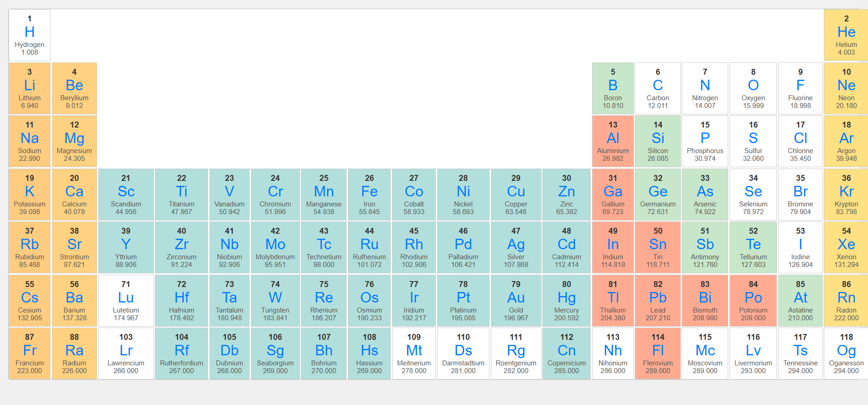
Task: Click the Tin (Sn) tile
Action: pyautogui.click(x=658, y=247)
